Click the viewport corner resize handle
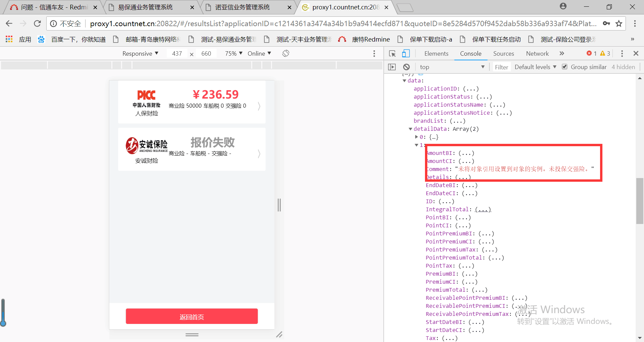 click(x=279, y=335)
